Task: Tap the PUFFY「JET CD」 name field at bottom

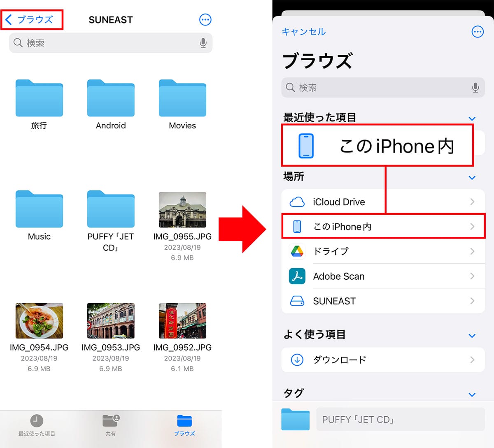Action: click(x=401, y=419)
